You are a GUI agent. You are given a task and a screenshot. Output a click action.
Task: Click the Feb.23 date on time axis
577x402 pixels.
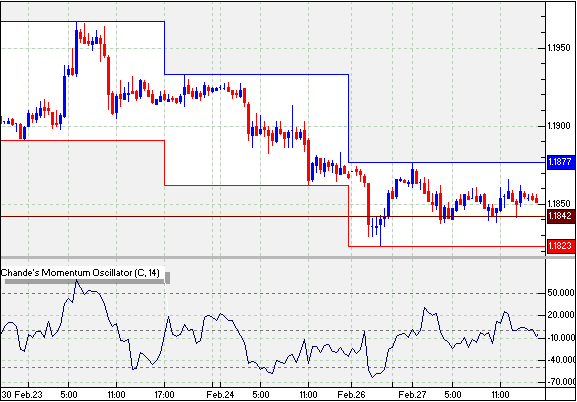coord(30,395)
